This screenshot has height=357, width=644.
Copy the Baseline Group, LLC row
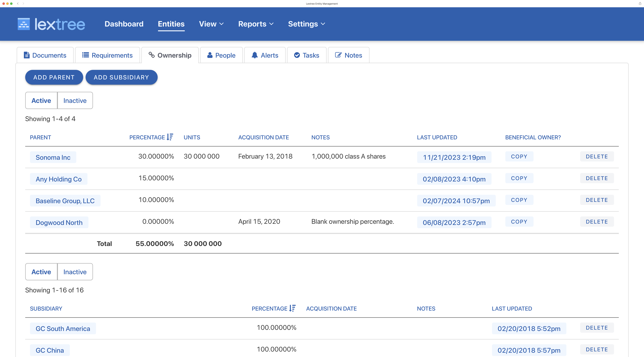pos(519,200)
